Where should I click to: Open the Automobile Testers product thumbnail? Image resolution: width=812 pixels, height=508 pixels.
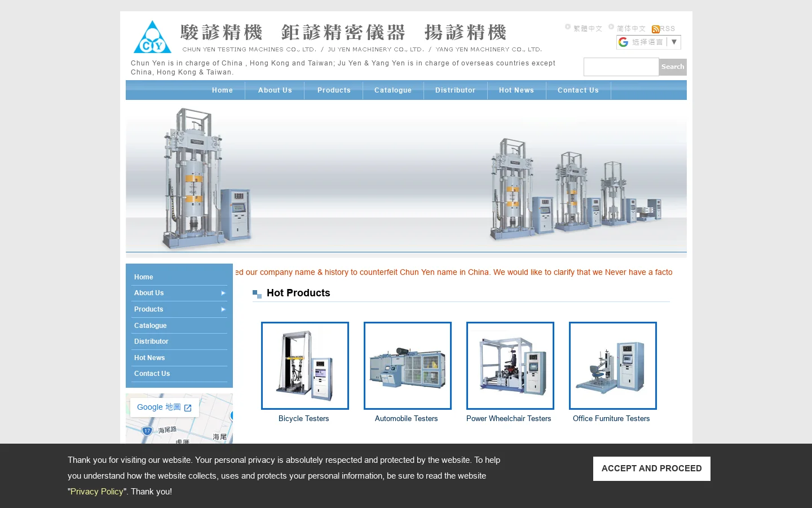(408, 366)
